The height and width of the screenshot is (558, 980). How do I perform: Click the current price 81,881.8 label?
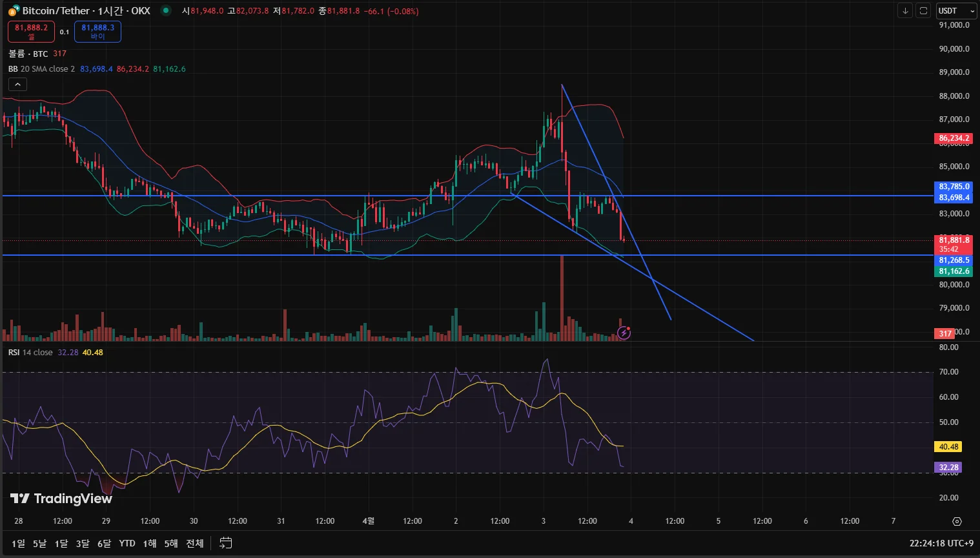[x=954, y=240]
